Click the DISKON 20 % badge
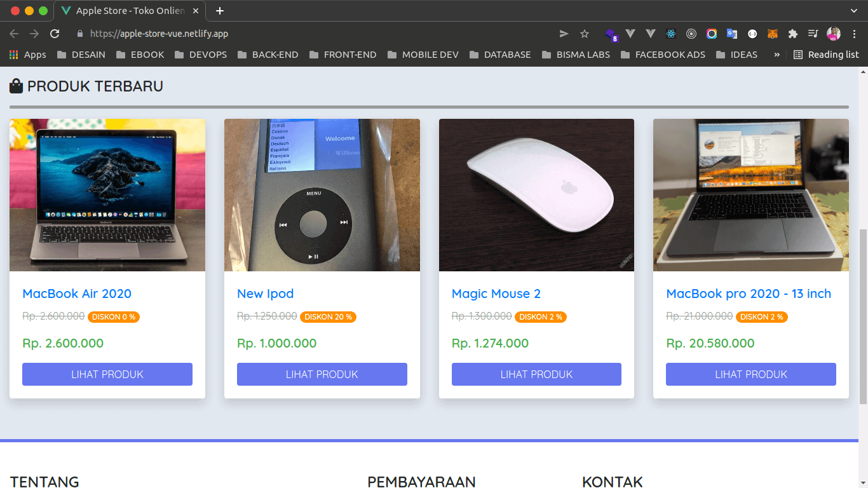 click(328, 316)
